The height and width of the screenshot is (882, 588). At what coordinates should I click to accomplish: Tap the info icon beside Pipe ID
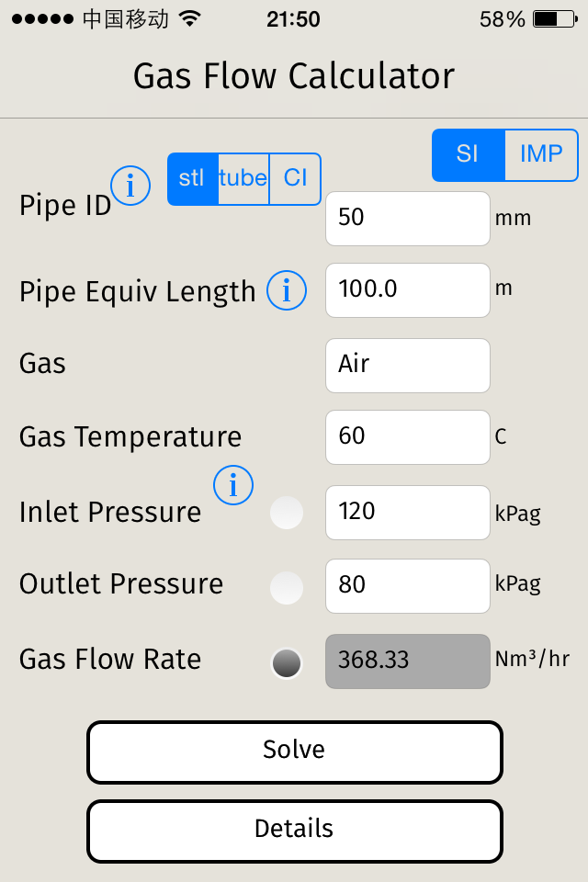coord(130,187)
